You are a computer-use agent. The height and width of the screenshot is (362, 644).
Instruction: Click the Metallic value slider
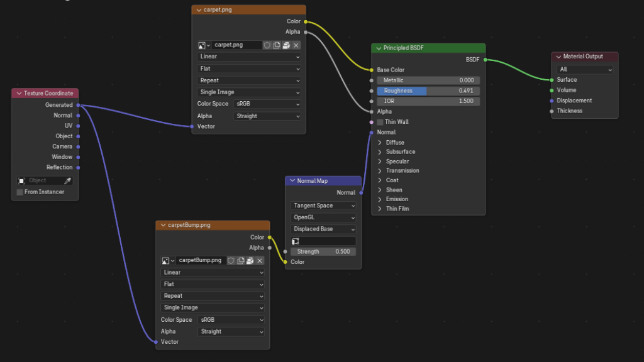click(x=428, y=80)
